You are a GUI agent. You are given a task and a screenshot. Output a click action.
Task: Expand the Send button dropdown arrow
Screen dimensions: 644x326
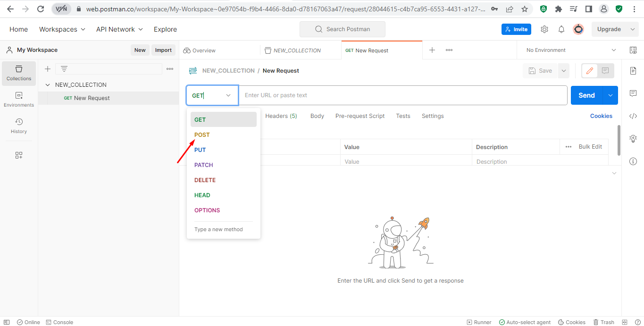pyautogui.click(x=611, y=95)
